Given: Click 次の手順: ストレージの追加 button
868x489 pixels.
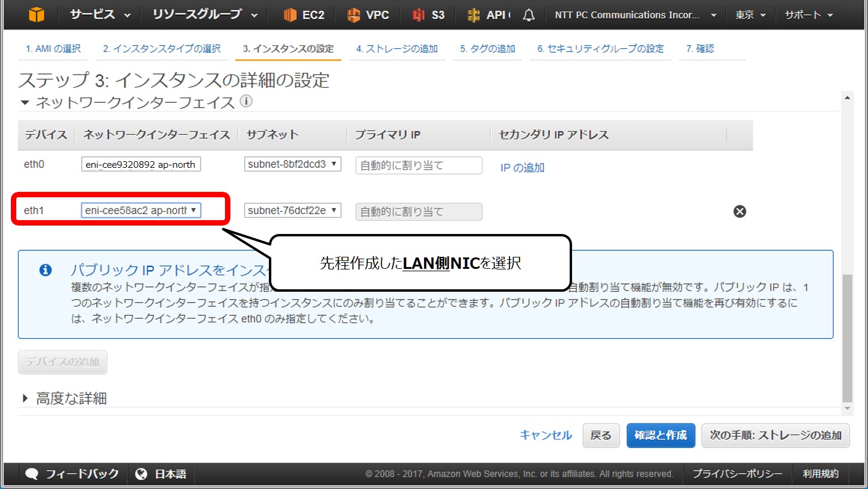Looking at the screenshot, I should (775, 435).
